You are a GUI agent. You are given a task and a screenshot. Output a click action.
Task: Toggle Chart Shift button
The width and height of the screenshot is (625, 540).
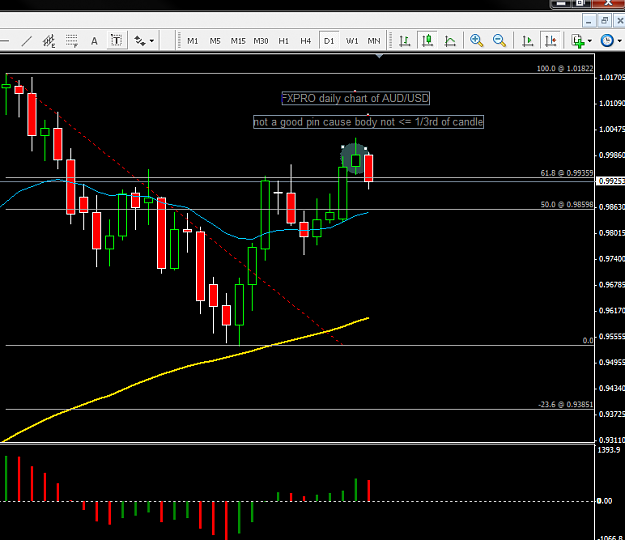(550, 41)
